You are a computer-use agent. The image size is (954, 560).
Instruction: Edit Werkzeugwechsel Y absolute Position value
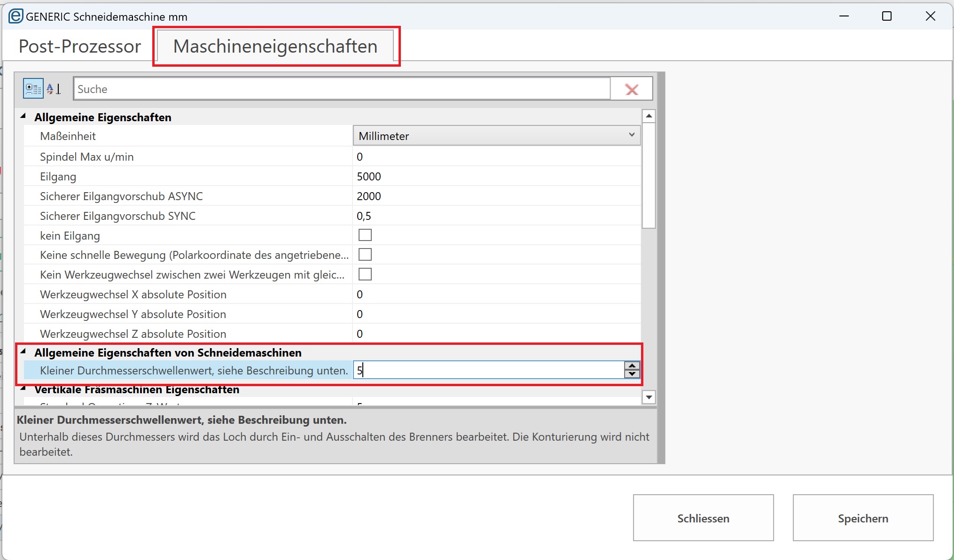pyautogui.click(x=497, y=314)
